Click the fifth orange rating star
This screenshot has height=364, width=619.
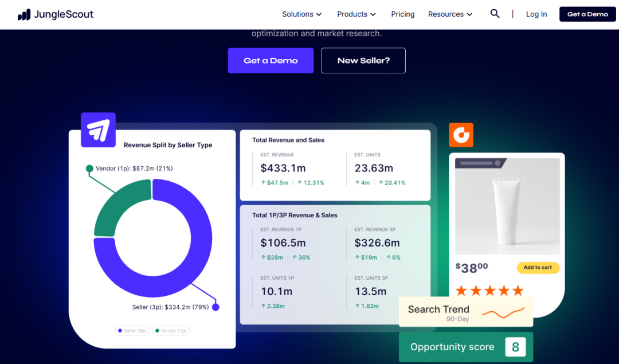518,291
